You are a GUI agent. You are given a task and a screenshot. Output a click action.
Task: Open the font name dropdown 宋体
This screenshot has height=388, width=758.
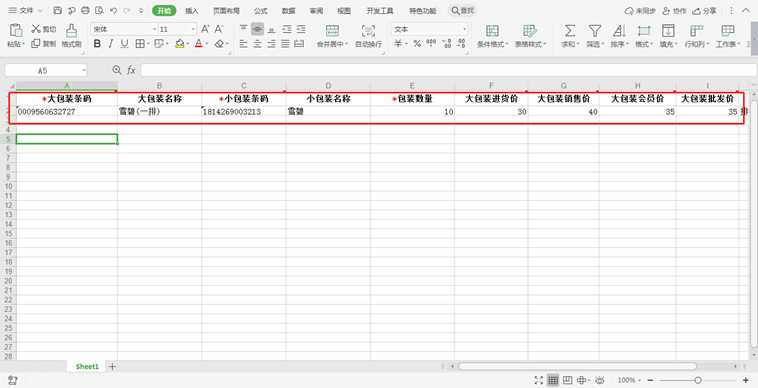point(124,29)
